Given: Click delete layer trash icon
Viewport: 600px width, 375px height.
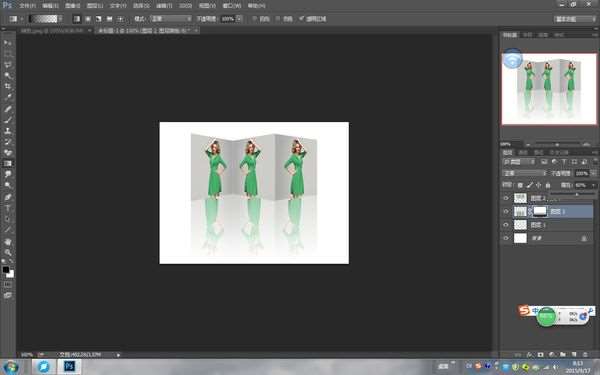Looking at the screenshot, I should [585, 355].
